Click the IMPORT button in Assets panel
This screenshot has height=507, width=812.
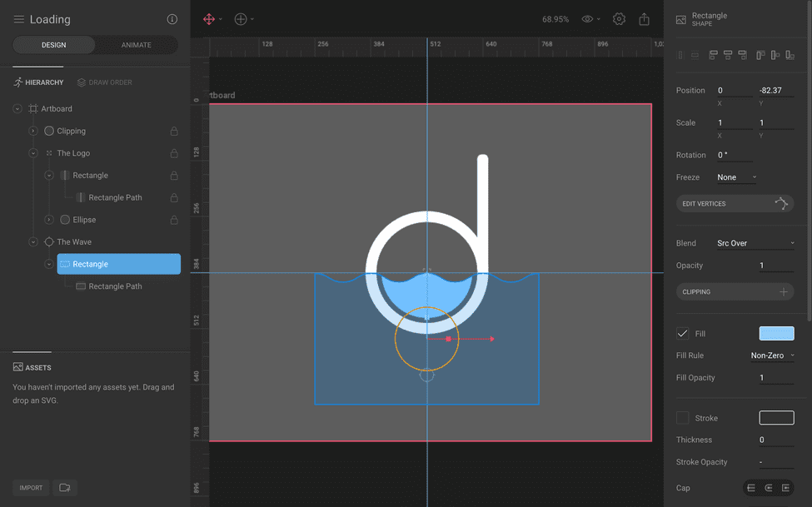30,487
